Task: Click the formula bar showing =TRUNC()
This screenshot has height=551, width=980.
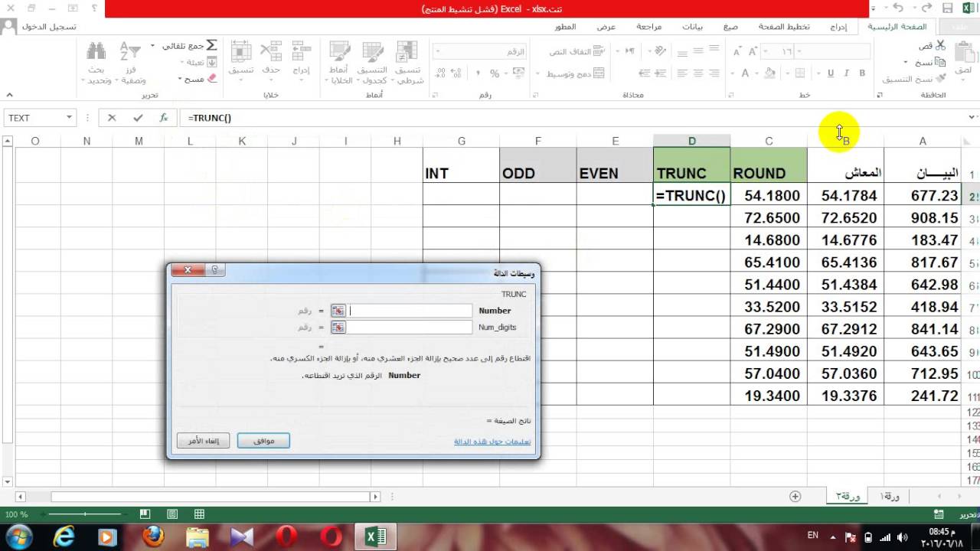Action: point(572,118)
